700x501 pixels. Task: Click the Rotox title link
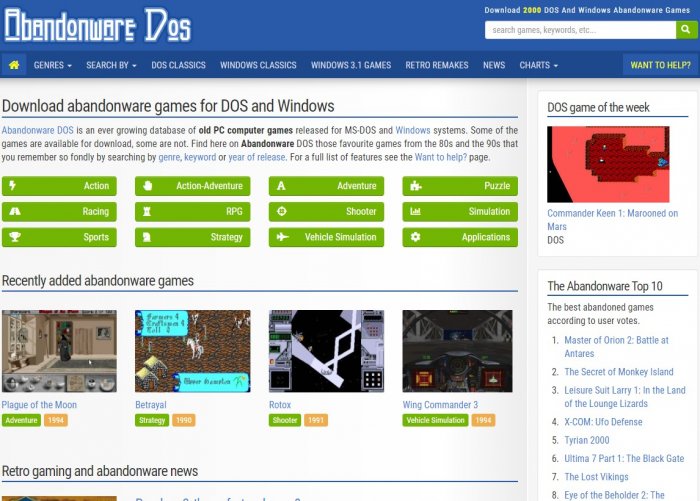pos(280,405)
